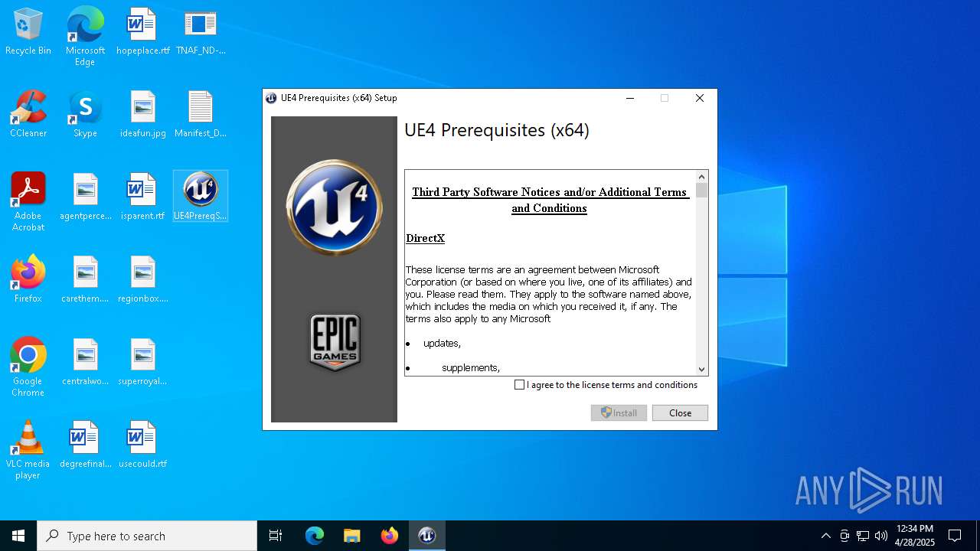Select the degreefinal document on the desktop

[x=85, y=445]
